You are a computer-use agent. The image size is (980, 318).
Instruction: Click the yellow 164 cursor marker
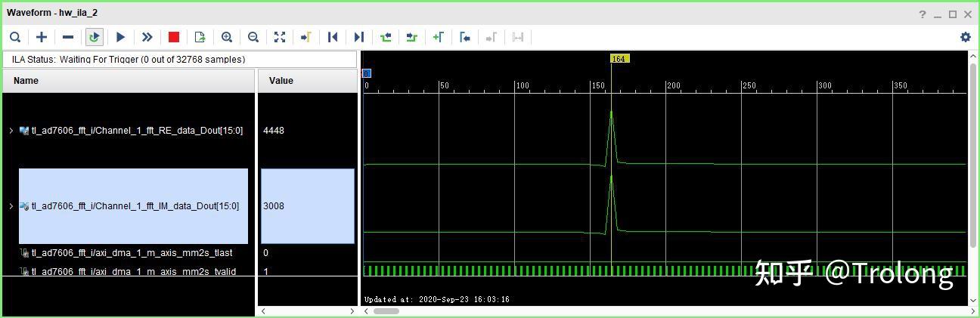619,58
